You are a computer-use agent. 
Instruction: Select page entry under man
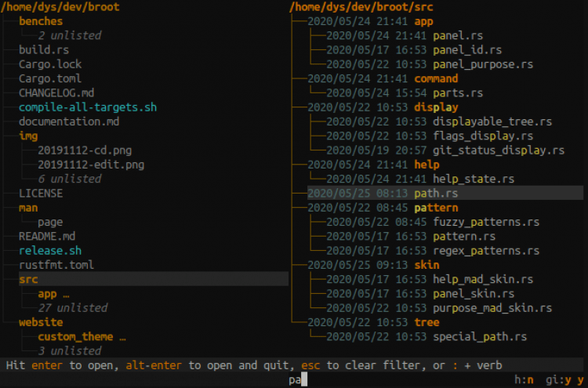(x=50, y=222)
